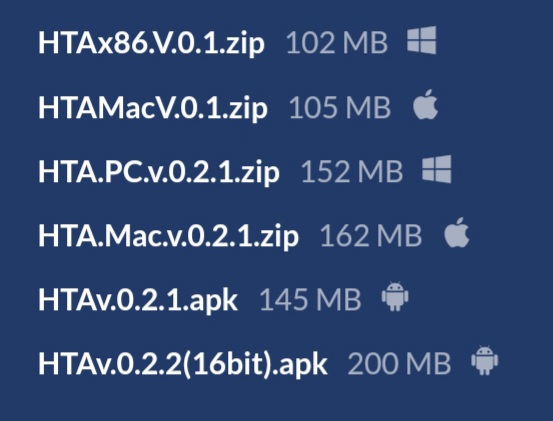This screenshot has height=421, width=553.
Task: Click the Apple icon next to HTA.Mac.v.0.2.1.zip
Action: coord(457,232)
